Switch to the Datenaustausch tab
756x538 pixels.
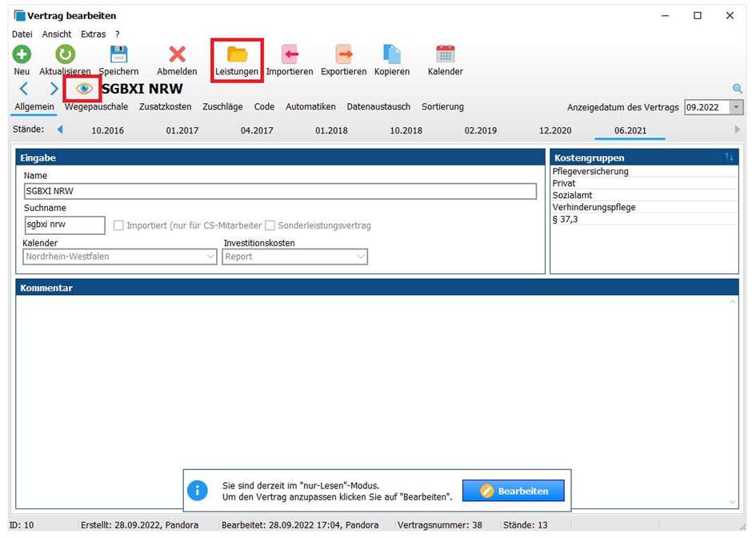(378, 107)
